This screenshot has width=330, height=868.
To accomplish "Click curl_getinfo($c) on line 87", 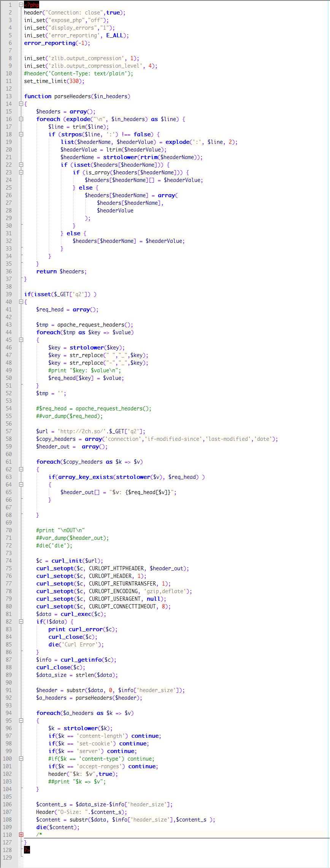I will click(x=88, y=660).
